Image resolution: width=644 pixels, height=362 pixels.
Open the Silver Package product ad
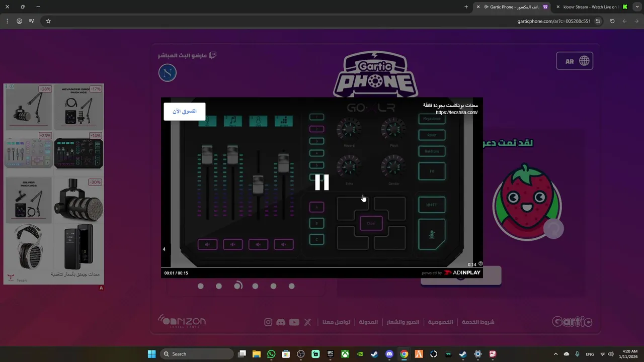(29, 199)
